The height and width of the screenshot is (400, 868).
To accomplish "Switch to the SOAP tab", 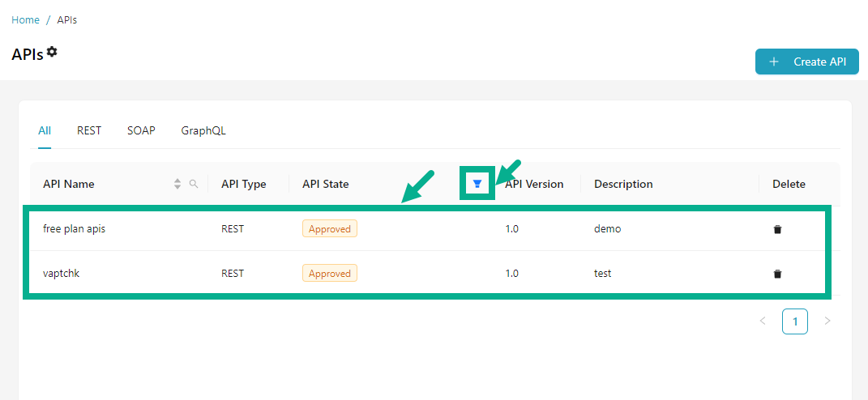I will click(x=141, y=130).
